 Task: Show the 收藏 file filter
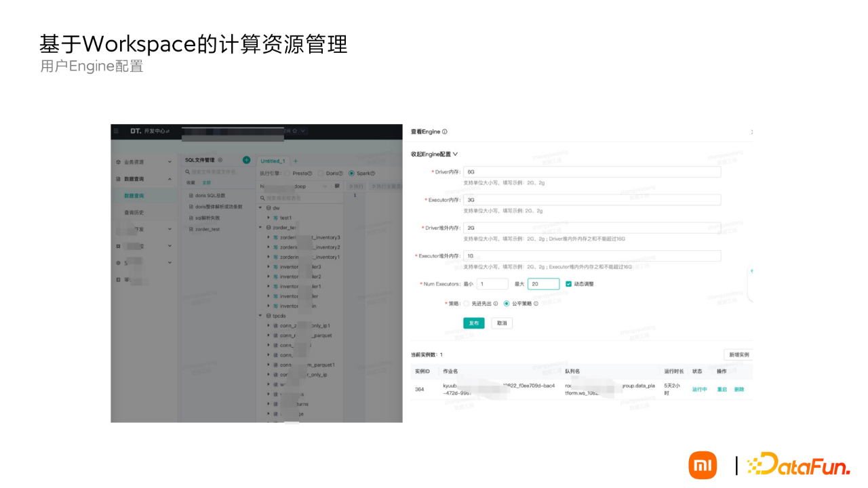(x=191, y=183)
